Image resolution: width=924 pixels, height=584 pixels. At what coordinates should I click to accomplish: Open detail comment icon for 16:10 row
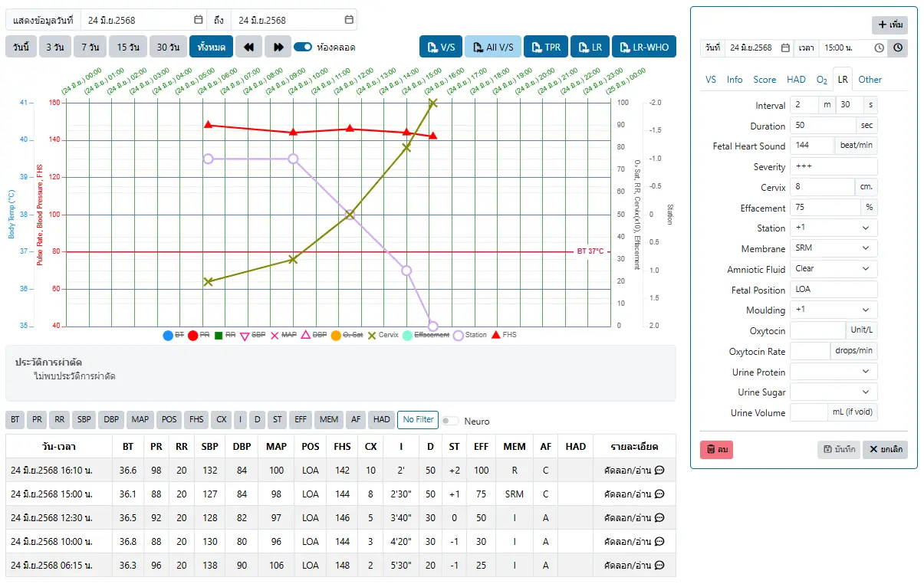click(659, 471)
